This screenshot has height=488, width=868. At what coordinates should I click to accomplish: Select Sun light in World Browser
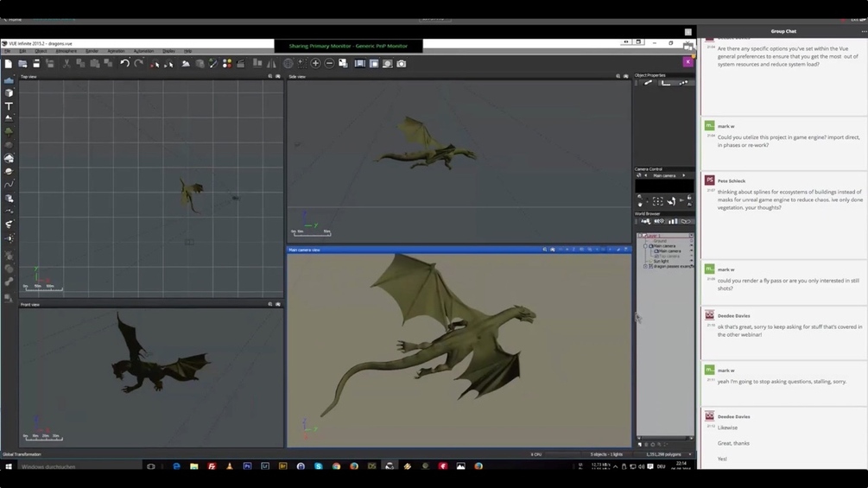660,261
